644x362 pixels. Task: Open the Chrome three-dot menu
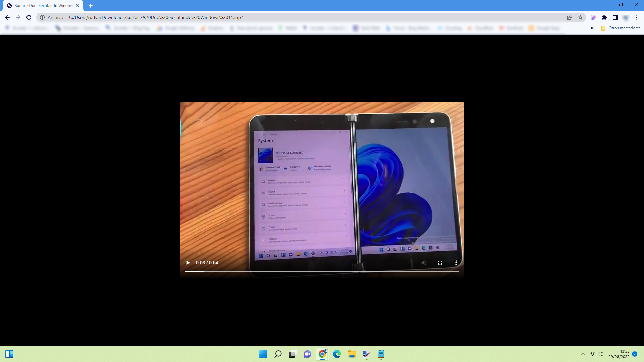coord(637,17)
